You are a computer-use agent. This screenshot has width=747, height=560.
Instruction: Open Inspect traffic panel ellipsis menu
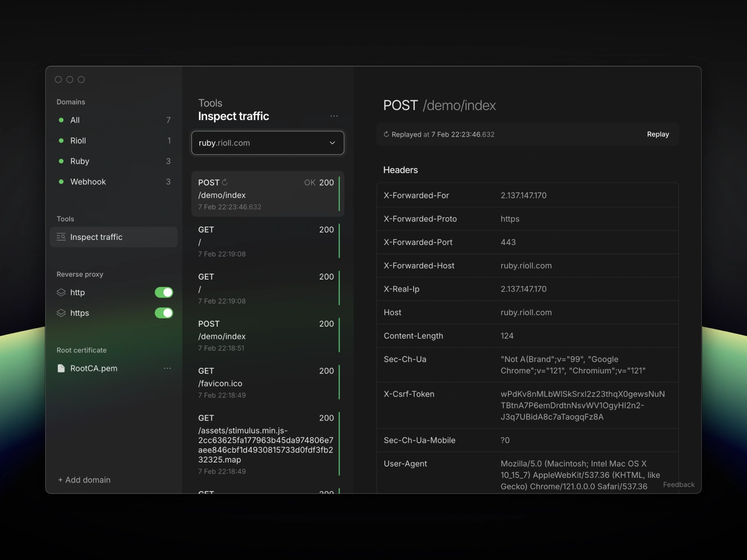coord(334,116)
